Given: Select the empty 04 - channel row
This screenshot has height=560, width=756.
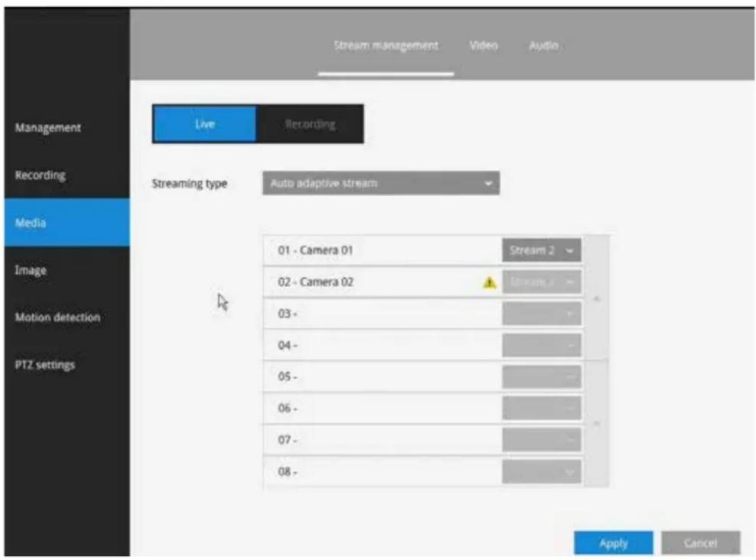Looking at the screenshot, I should tap(423, 345).
